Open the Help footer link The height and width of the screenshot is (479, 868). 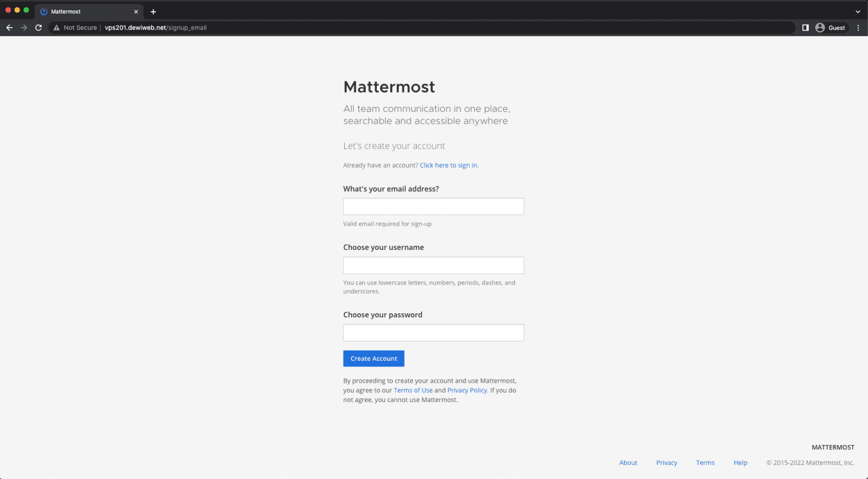pos(740,463)
